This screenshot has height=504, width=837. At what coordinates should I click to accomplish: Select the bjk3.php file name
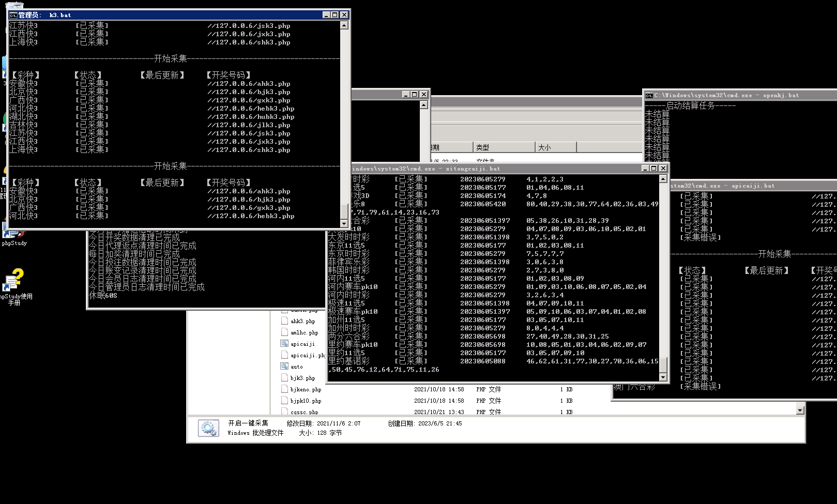[302, 378]
